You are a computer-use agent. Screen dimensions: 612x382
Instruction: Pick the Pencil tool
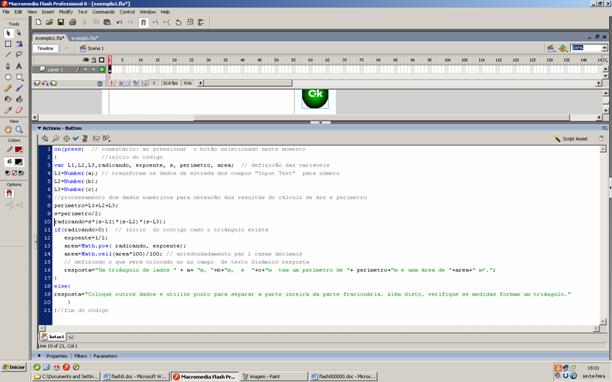click(x=8, y=88)
